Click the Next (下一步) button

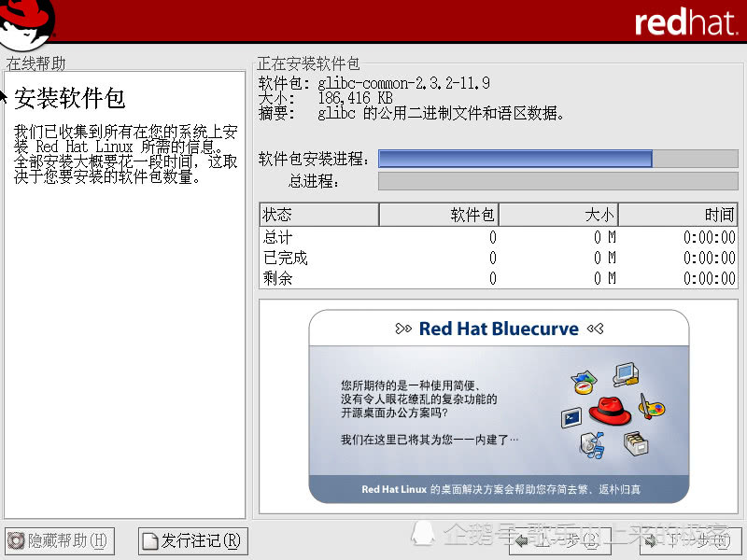pyautogui.click(x=690, y=541)
